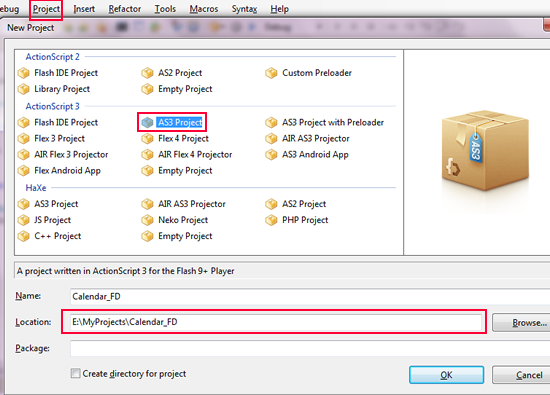The width and height of the screenshot is (550, 395).
Task: Select HaXe AS2 Project template icon
Action: 271,204
